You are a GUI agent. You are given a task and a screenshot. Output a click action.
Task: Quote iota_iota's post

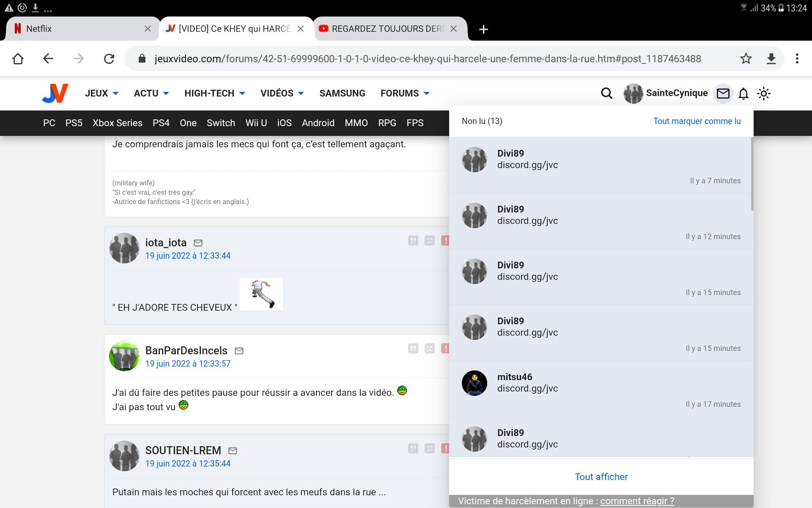(413, 240)
